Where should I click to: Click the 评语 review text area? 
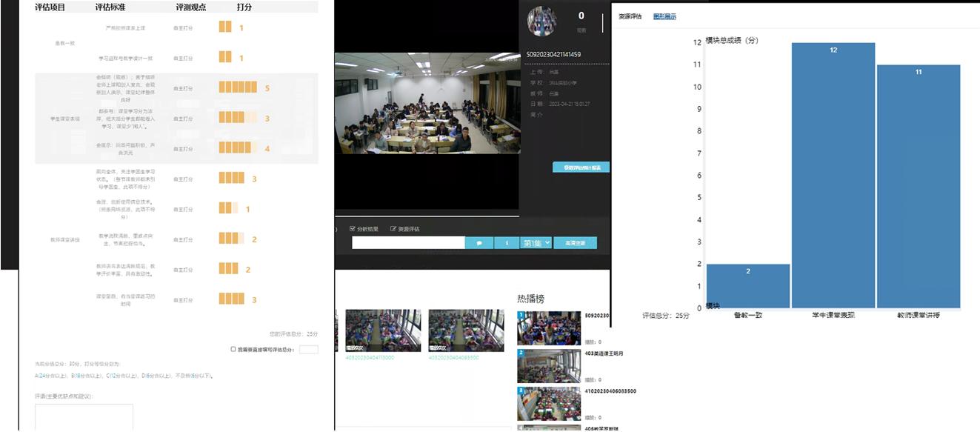point(84,416)
